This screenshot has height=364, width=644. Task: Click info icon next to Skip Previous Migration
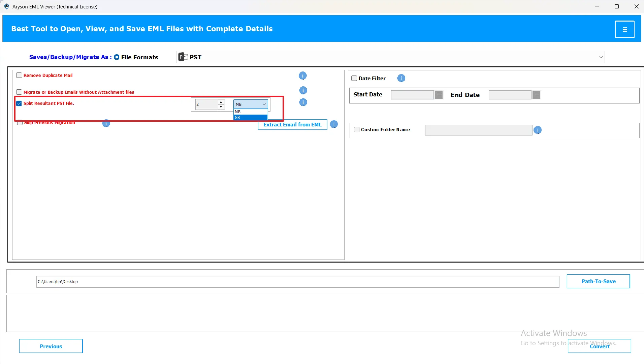[106, 123]
